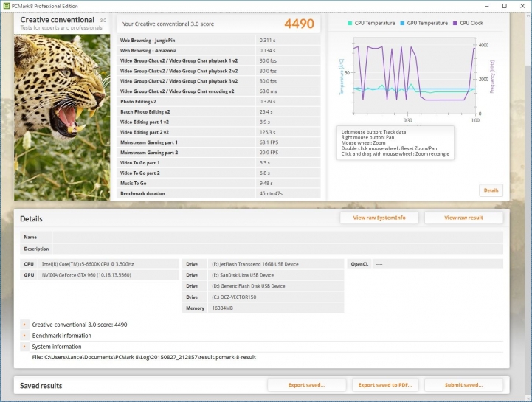
Task: Select Video To Go part 2 row
Action: (x=218, y=173)
